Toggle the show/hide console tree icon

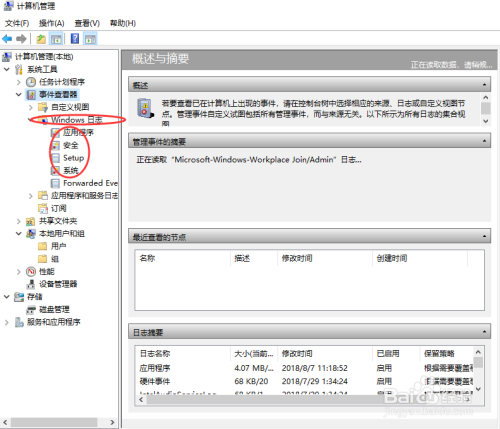(56, 39)
